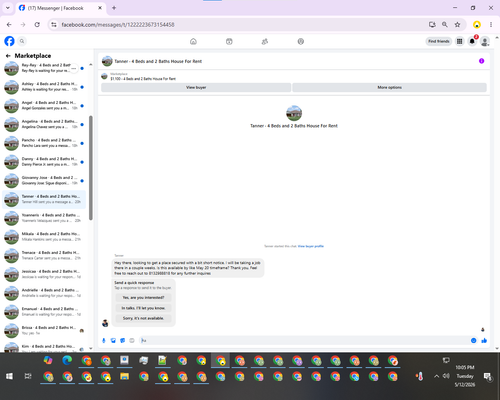The width and height of the screenshot is (500, 400).
Task: Open Chrome three-dot menu
Action: click(491, 25)
